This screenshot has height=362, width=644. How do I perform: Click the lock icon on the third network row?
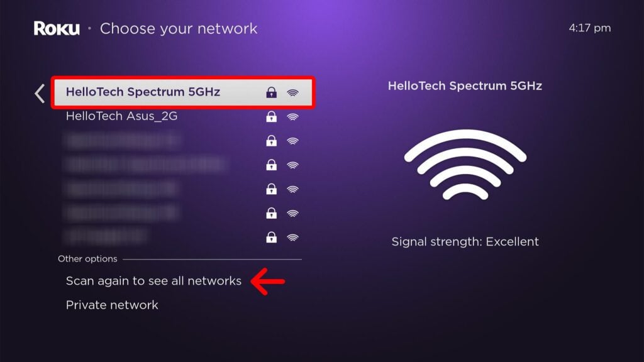tap(272, 141)
